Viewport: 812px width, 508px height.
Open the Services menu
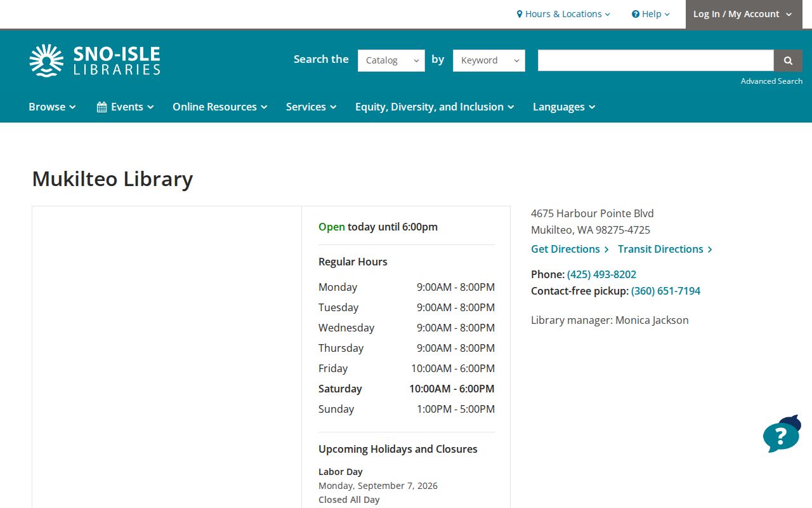[311, 107]
